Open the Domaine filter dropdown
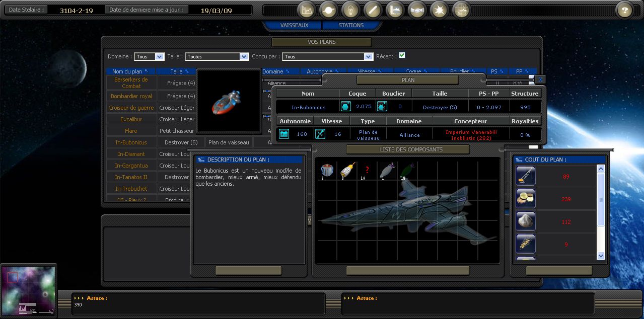The width and height of the screenshot is (644, 319). (x=149, y=57)
